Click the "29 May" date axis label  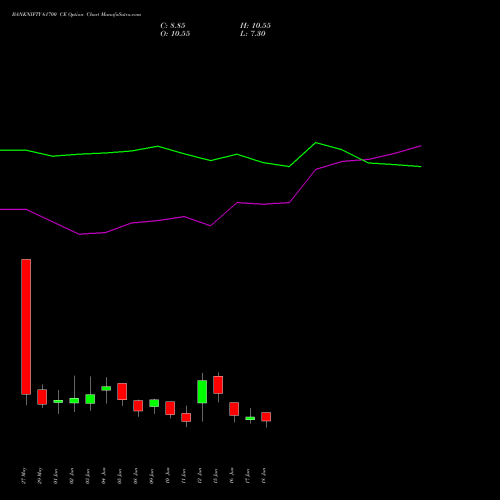point(40,476)
